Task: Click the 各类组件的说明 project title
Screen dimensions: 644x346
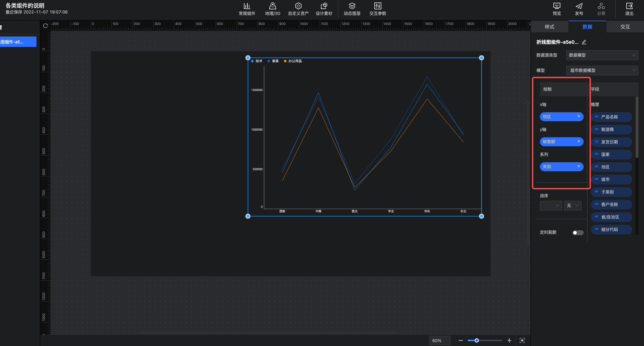Action: pyautogui.click(x=25, y=6)
